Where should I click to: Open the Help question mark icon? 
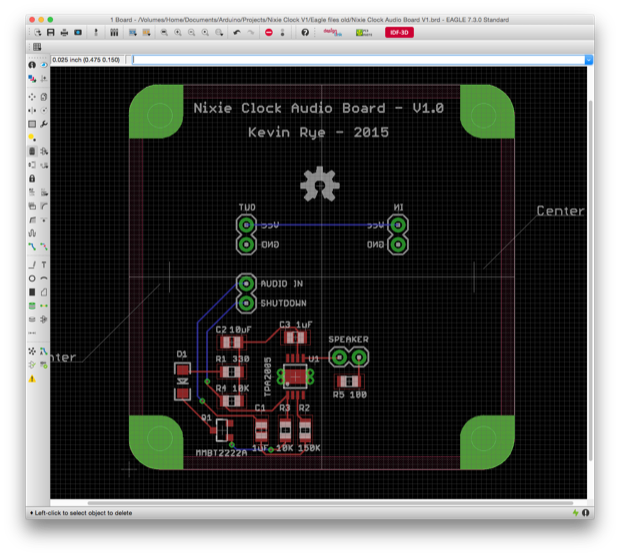pyautogui.click(x=305, y=32)
